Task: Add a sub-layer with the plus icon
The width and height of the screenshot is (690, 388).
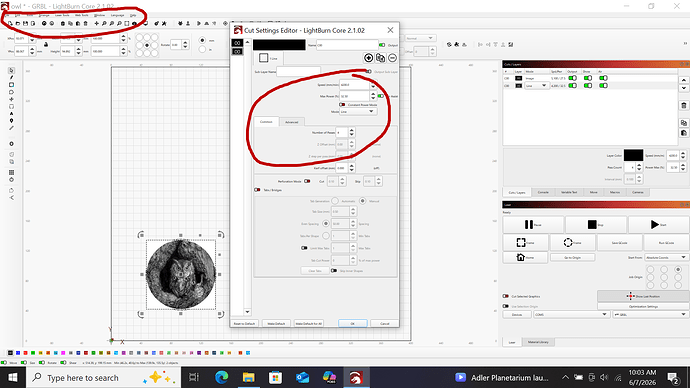Action: tap(368, 58)
